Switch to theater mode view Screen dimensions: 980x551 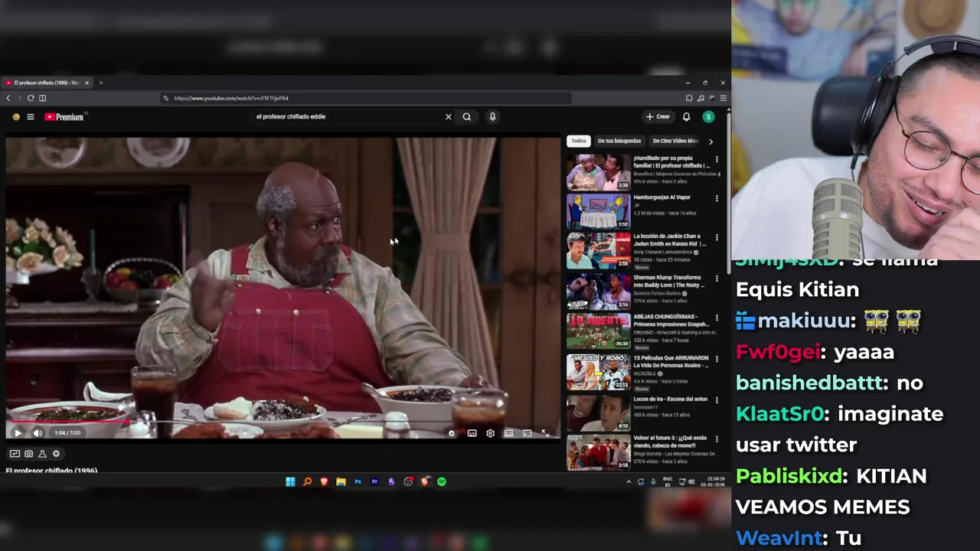[508, 433]
